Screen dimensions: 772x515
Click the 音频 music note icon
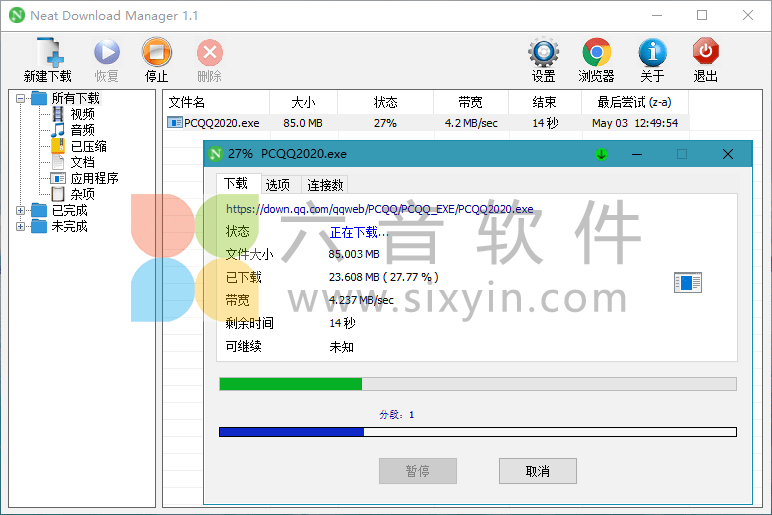tap(58, 130)
